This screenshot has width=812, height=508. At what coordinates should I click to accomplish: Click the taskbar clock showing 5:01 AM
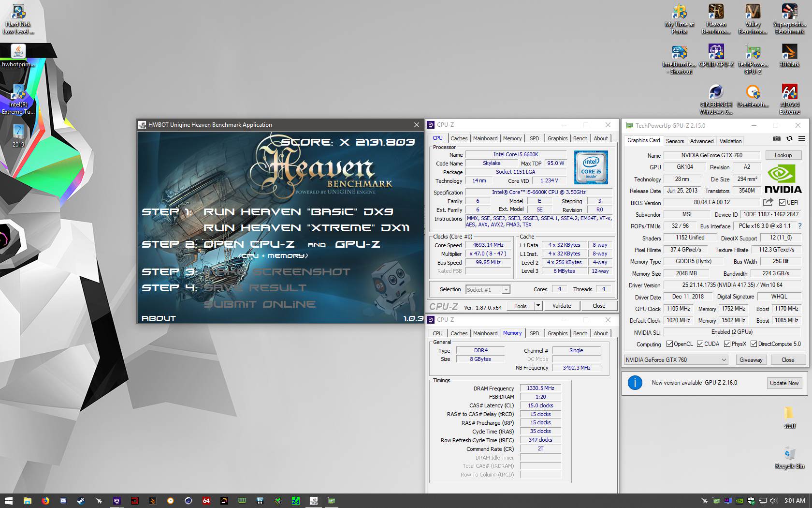(795, 501)
